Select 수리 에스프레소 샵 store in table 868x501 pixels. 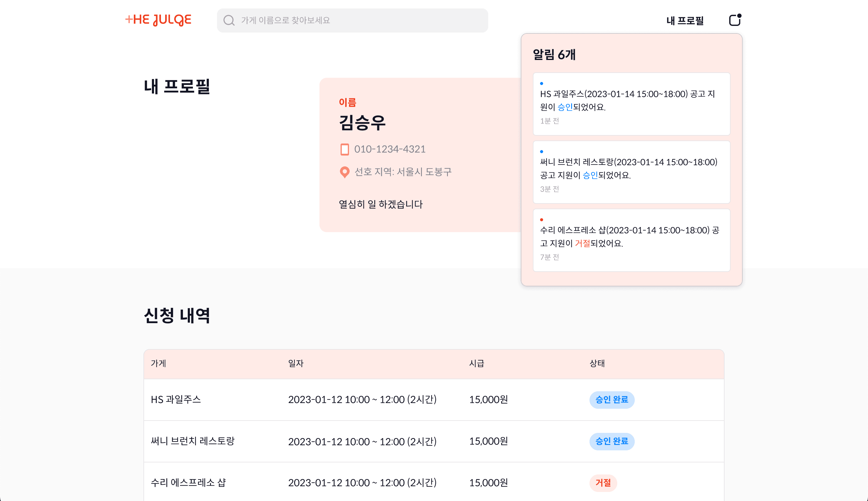[x=188, y=483]
